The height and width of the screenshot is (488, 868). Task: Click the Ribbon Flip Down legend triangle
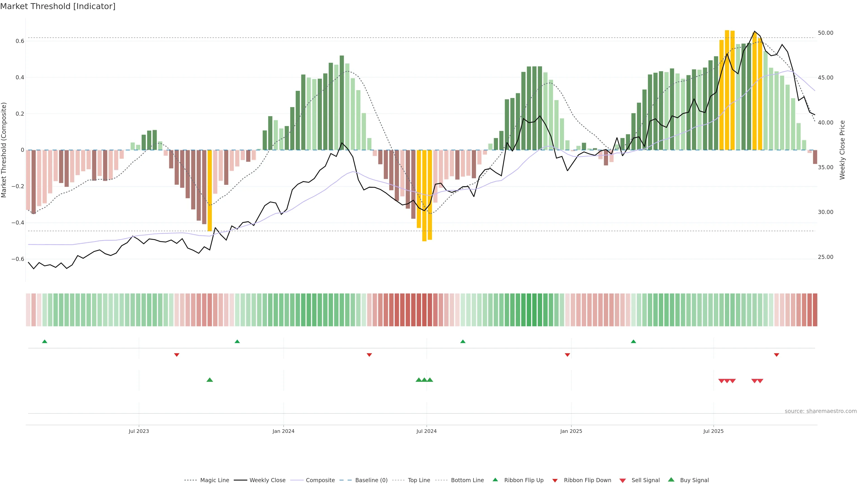click(x=555, y=480)
